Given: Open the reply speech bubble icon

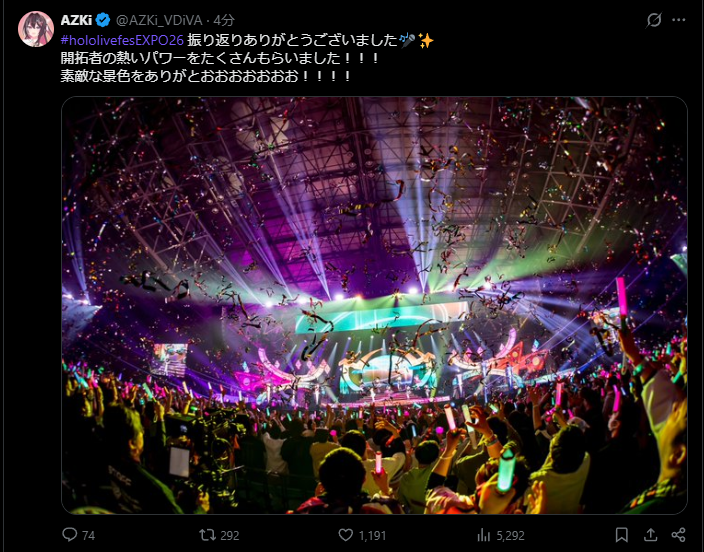Looking at the screenshot, I should 70,535.
